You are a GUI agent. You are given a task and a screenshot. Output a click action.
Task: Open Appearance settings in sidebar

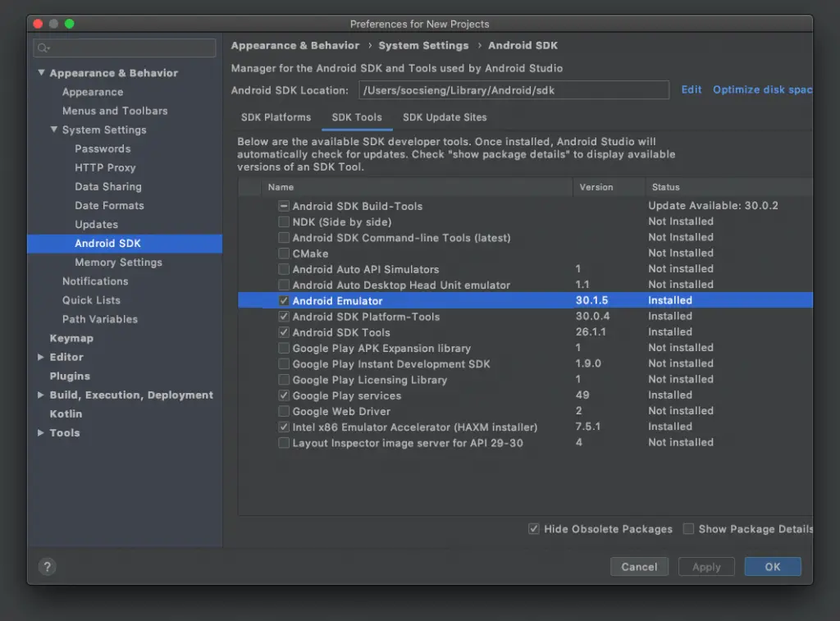(x=93, y=92)
